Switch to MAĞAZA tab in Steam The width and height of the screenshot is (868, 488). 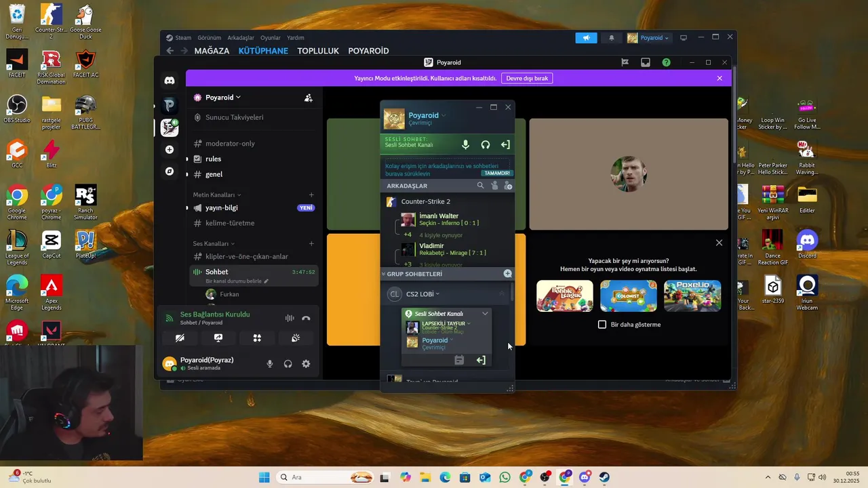point(212,51)
